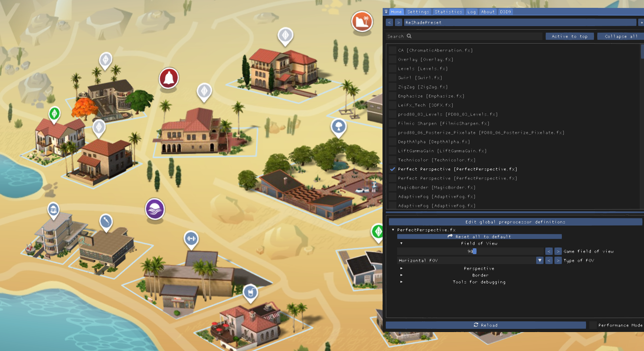
Task: Enable the Technicolor effect checkbox
Action: (x=393, y=160)
